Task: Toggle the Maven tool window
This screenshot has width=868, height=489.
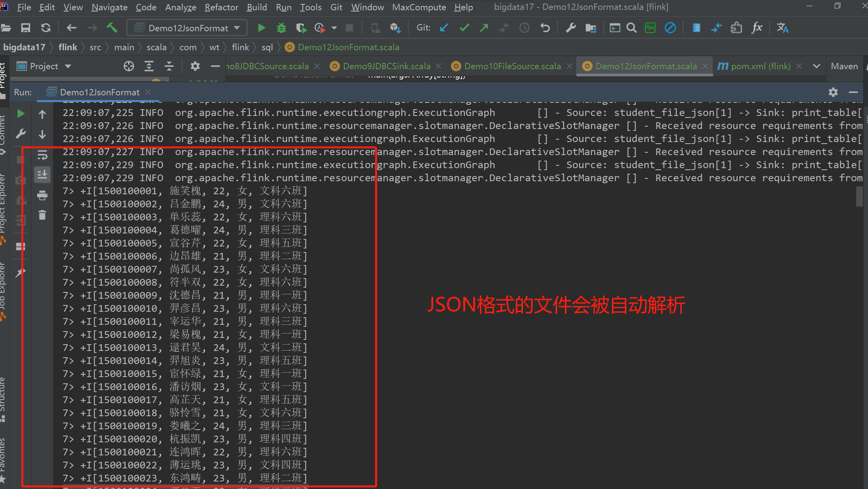Action: coord(844,66)
